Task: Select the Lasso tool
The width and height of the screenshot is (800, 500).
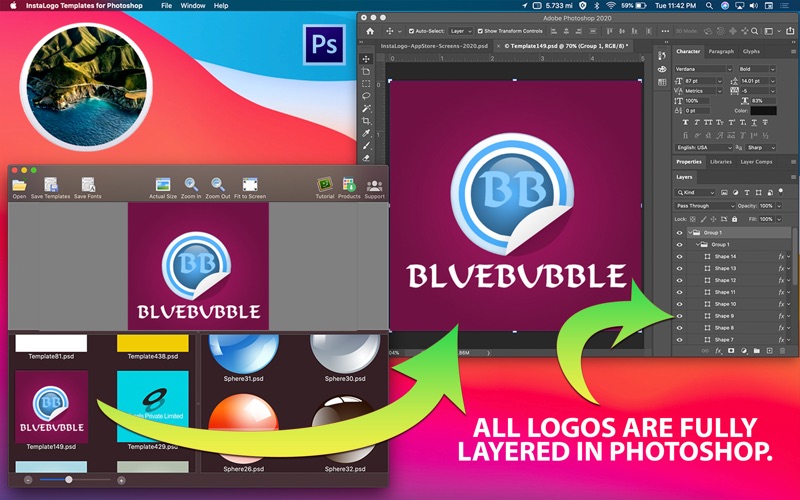Action: [x=366, y=96]
